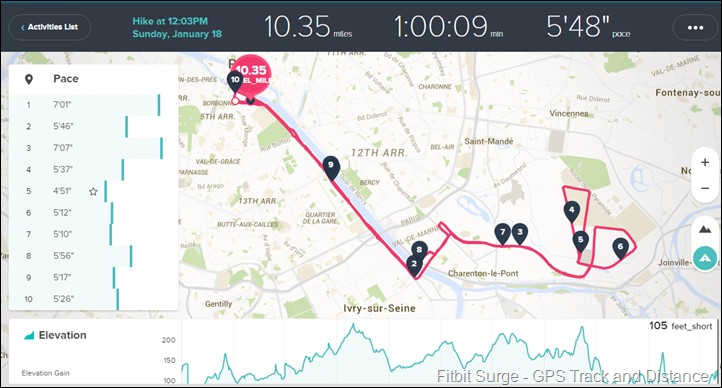
Task: Zoom out of the map
Action: (705, 188)
